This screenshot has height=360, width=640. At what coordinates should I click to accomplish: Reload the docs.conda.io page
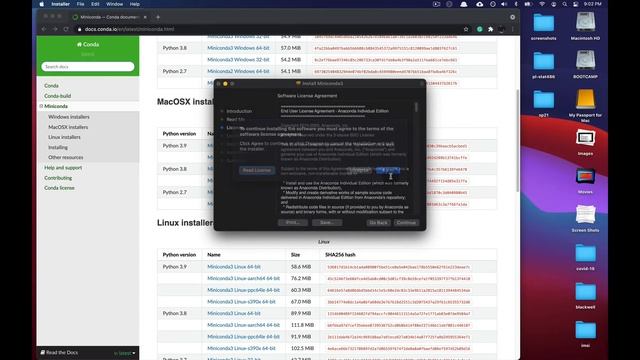coord(66,29)
